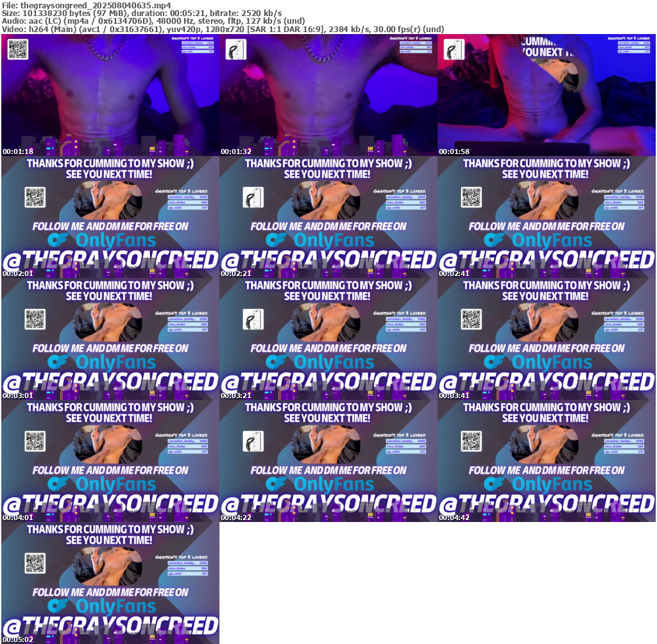
Task: Click the File name line in header
Action: pos(87,5)
